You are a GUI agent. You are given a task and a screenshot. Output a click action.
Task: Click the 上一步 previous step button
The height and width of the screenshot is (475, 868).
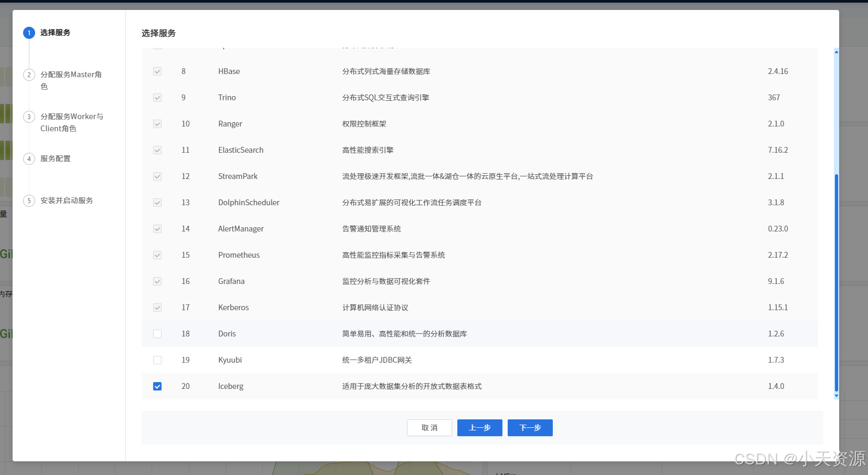[480, 428]
